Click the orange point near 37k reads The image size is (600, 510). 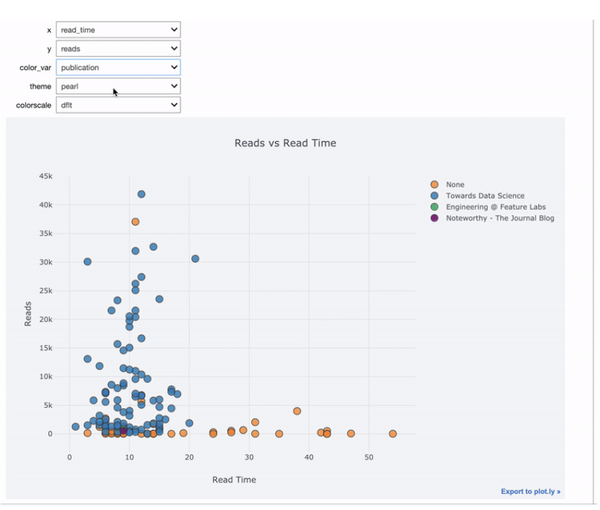[x=135, y=222]
